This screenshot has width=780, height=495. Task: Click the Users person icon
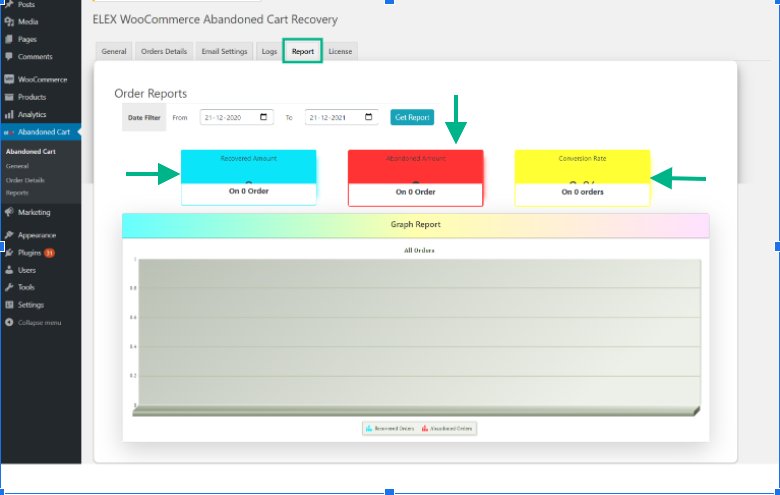click(9, 270)
